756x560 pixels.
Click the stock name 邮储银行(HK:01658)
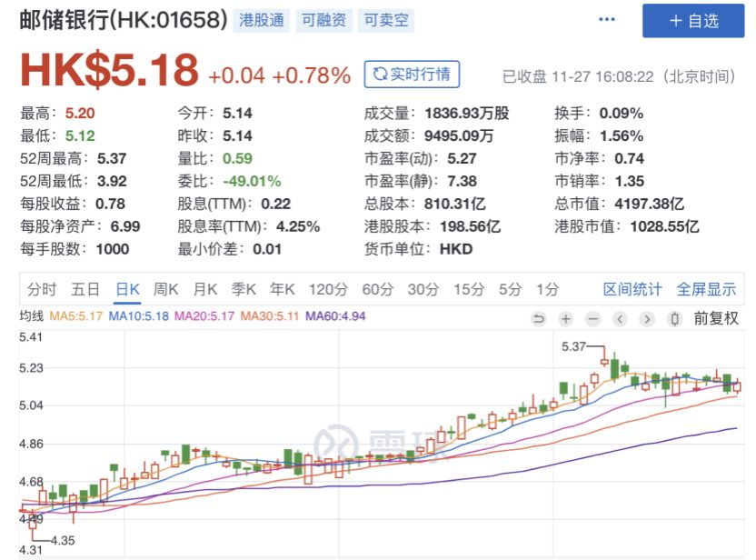point(124,20)
